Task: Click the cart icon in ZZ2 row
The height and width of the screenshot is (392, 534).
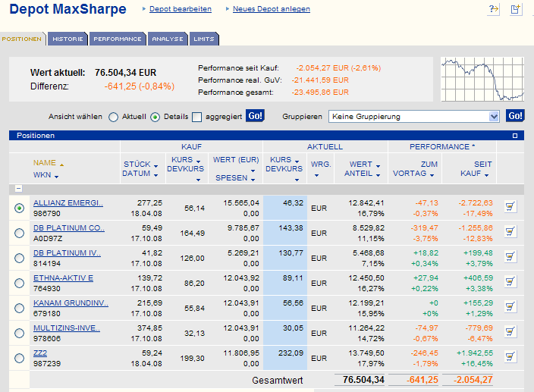Action: pos(510,358)
